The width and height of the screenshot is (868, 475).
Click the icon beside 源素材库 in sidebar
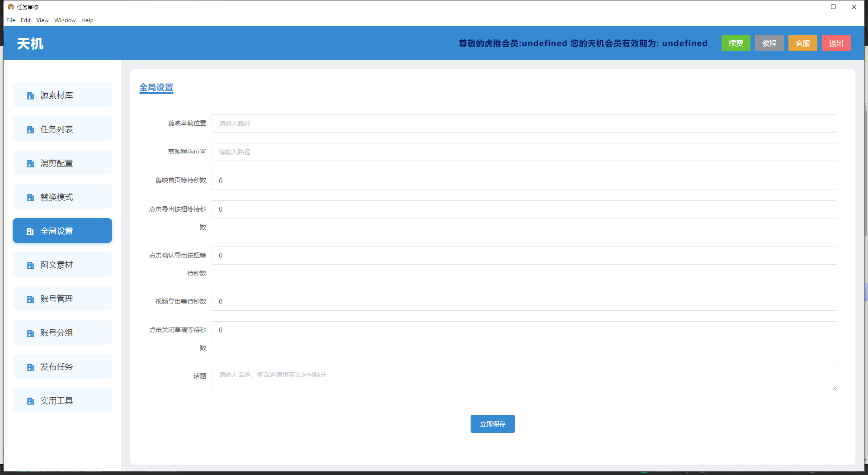30,96
